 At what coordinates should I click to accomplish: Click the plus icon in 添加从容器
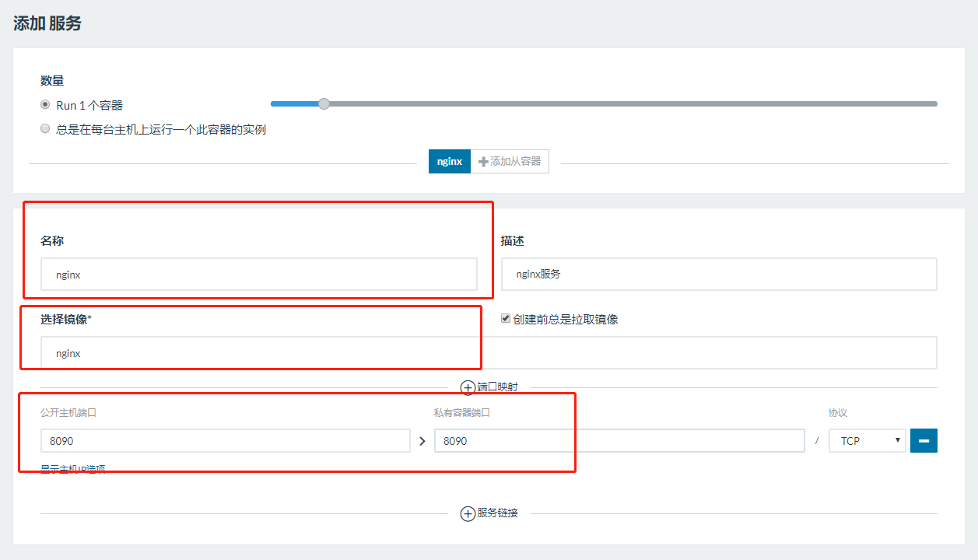pos(483,162)
